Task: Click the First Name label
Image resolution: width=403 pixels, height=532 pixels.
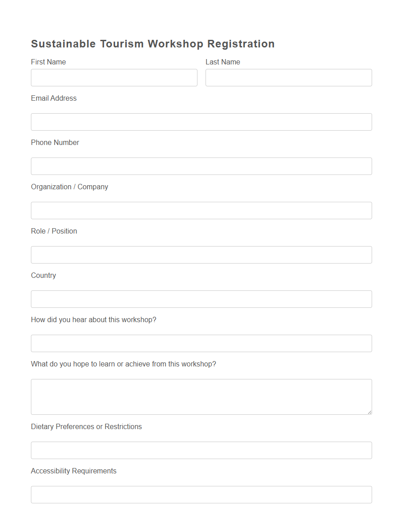Action: point(48,62)
